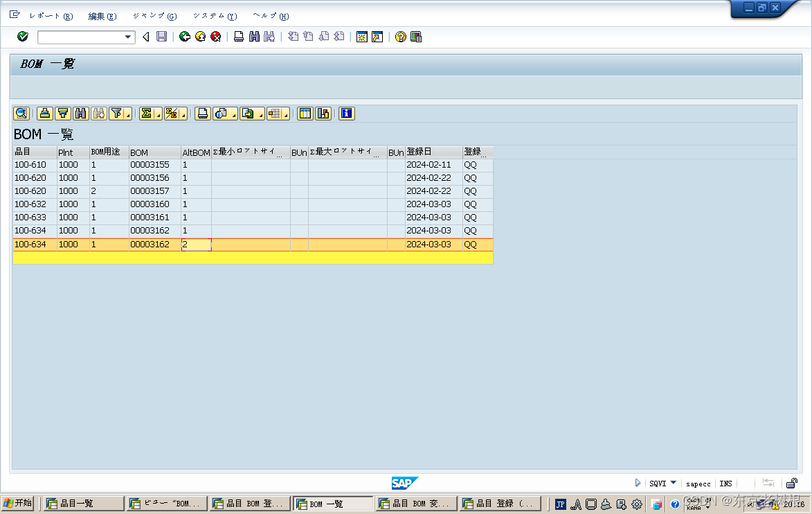812x514 pixels.
Task: Click the column layout selection icon
Action: (305, 113)
